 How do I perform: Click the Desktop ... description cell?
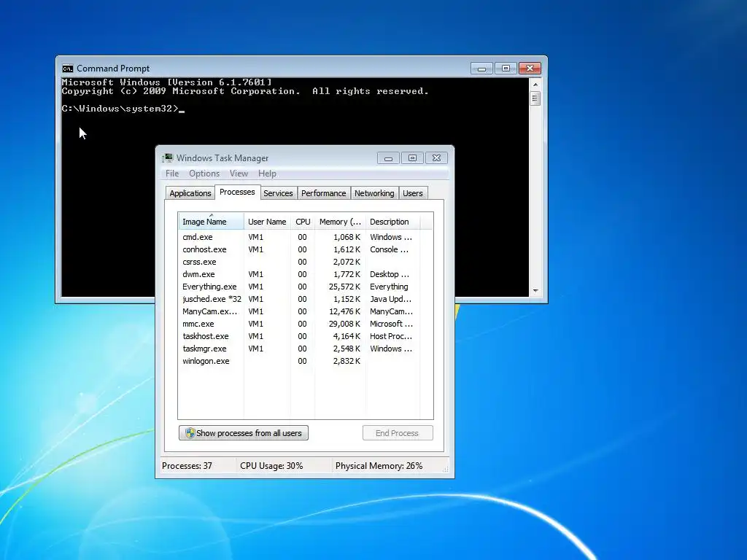pyautogui.click(x=390, y=274)
